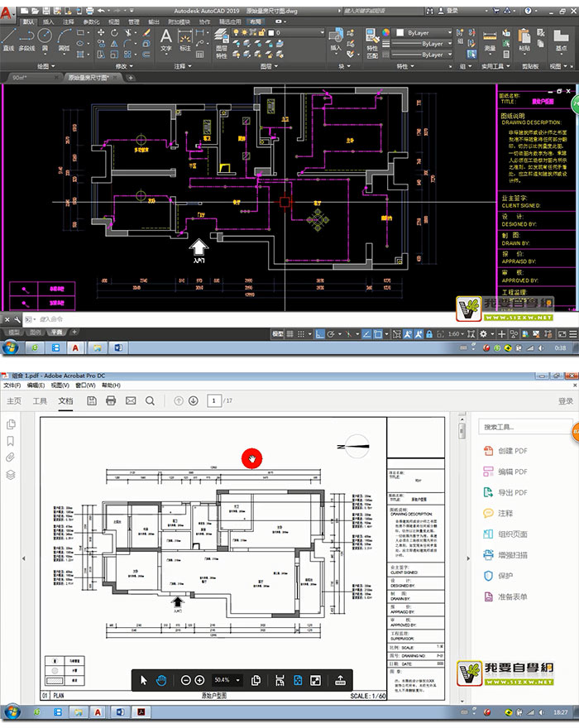
Task: Open bookmarks icon in Acrobat sidebar
Action: click(11, 441)
